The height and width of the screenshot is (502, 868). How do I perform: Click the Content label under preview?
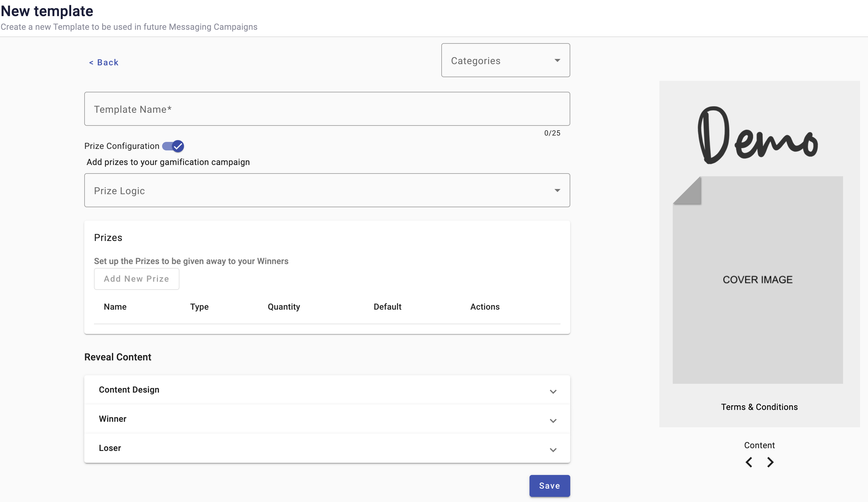coord(759,445)
